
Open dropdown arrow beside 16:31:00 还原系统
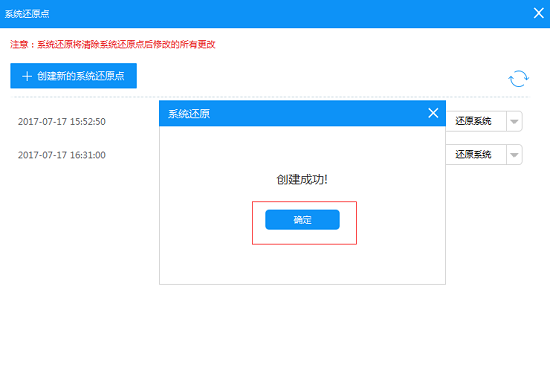tap(514, 154)
